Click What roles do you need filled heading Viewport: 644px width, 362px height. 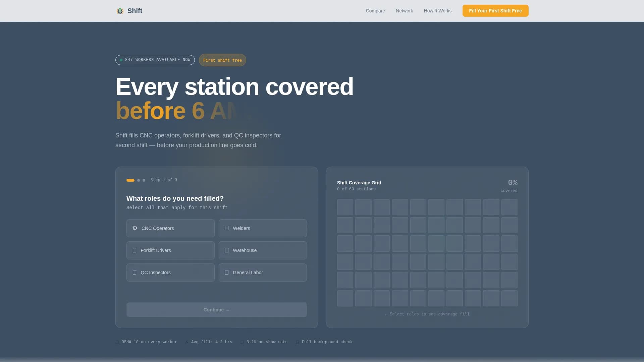pyautogui.click(x=175, y=198)
